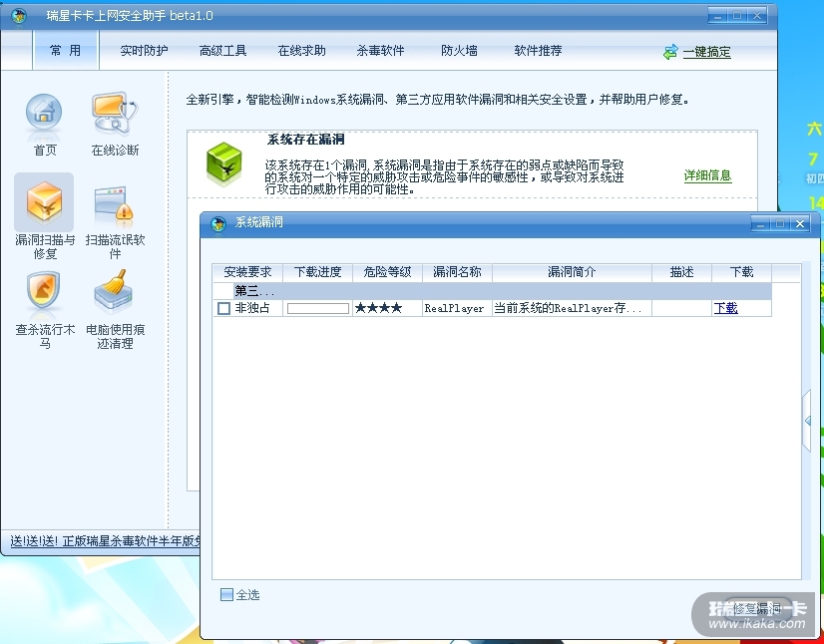Click the 漏洞简介 column header

point(572,272)
